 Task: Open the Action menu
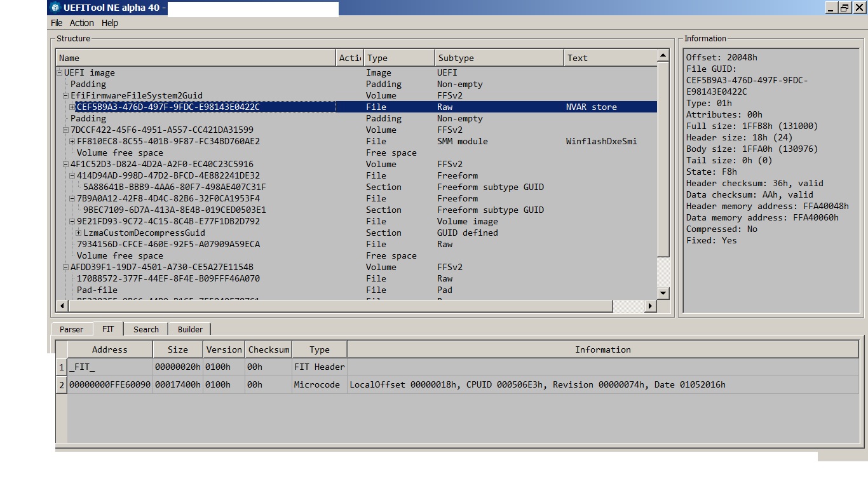pyautogui.click(x=82, y=23)
